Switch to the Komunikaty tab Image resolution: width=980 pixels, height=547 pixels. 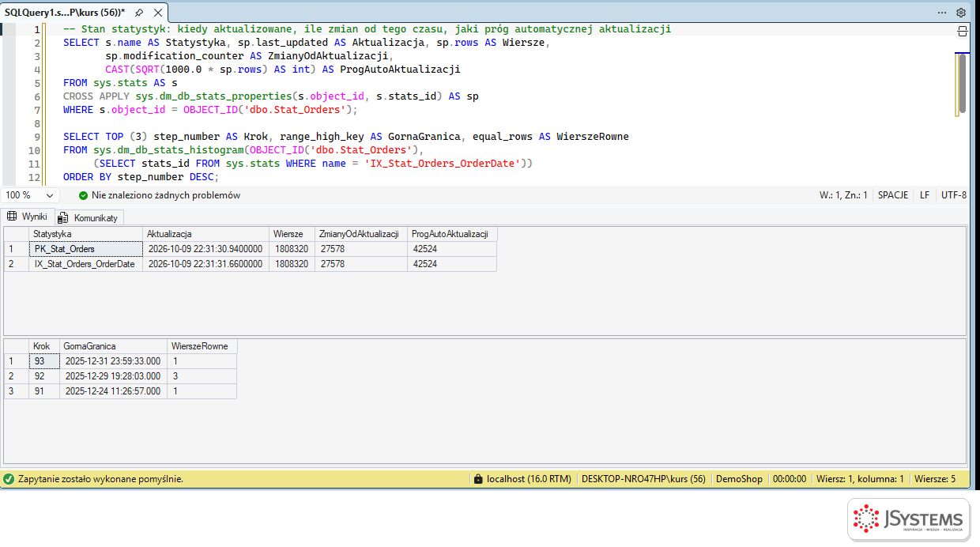pos(89,218)
